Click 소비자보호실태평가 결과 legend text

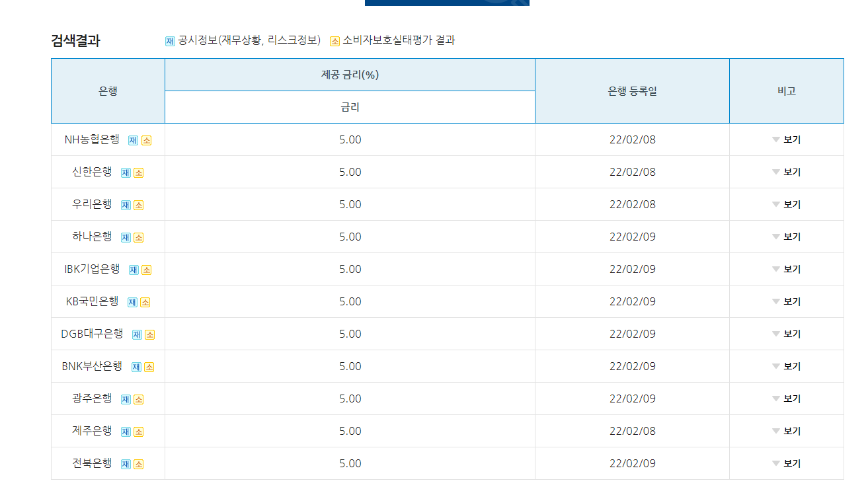pos(399,40)
